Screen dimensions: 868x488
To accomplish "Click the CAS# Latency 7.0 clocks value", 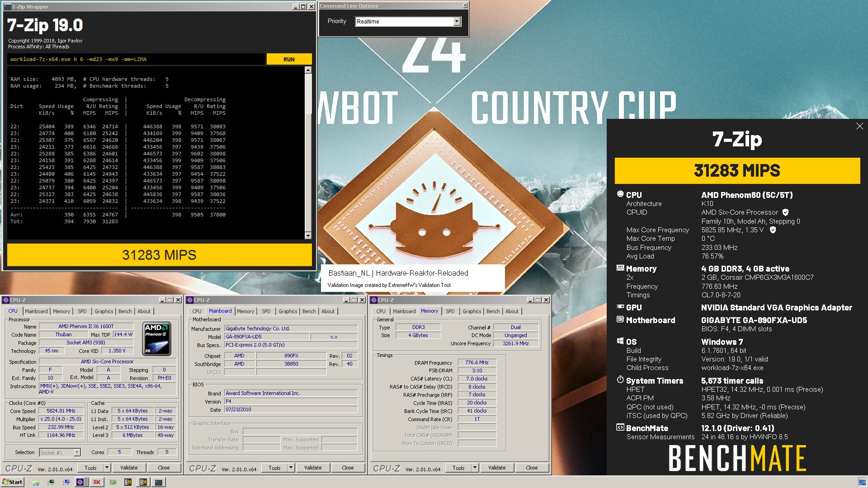I will tap(477, 379).
